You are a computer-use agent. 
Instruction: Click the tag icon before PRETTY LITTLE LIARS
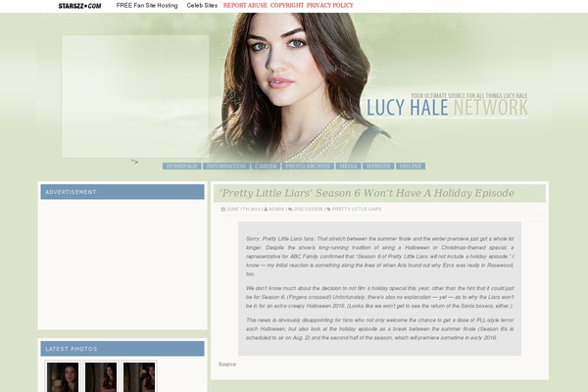328,210
